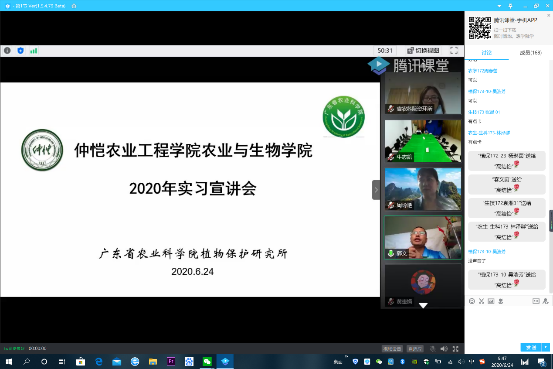This screenshot has height=369, width=553.
Task: Click the flower gift icon in chat toolbar
Action: (500, 301)
